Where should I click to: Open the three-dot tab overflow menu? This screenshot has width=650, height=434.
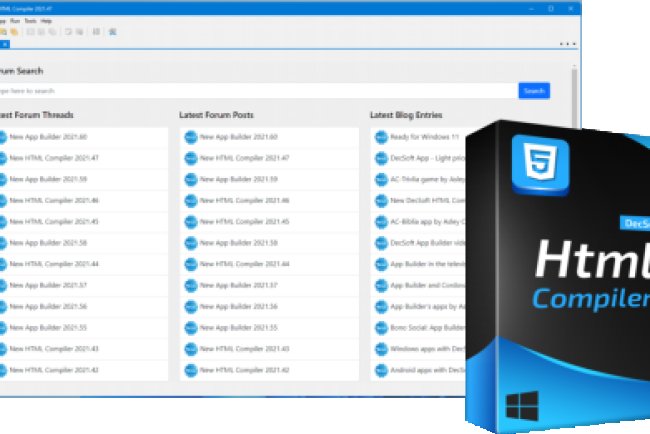[x=568, y=44]
